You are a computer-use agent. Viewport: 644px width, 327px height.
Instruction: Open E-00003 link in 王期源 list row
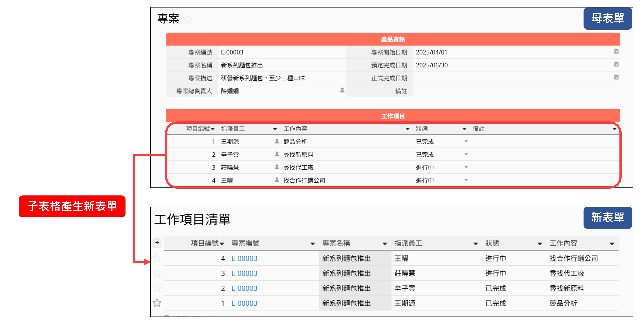click(x=244, y=303)
